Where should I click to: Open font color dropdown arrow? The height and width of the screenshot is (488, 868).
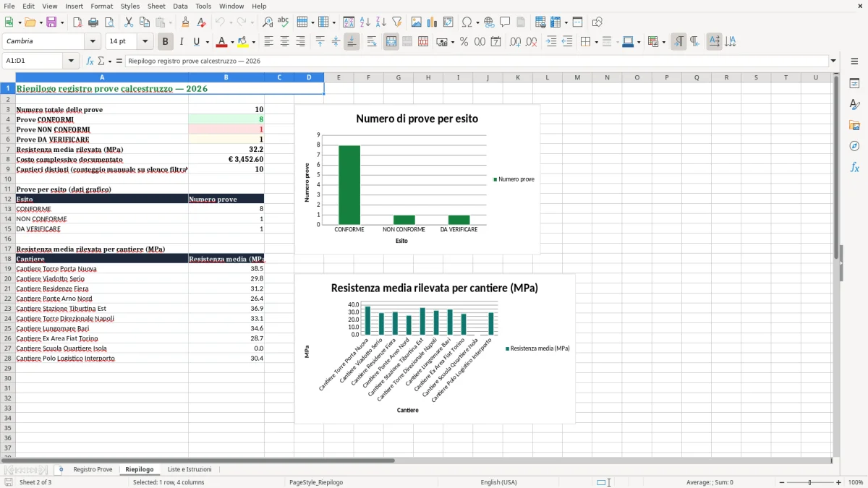[232, 42]
